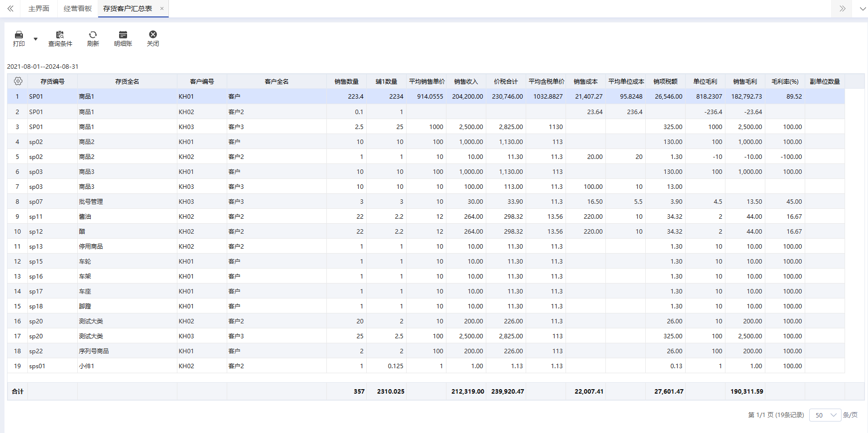Click the 存货全名 column header

pyautogui.click(x=127, y=81)
